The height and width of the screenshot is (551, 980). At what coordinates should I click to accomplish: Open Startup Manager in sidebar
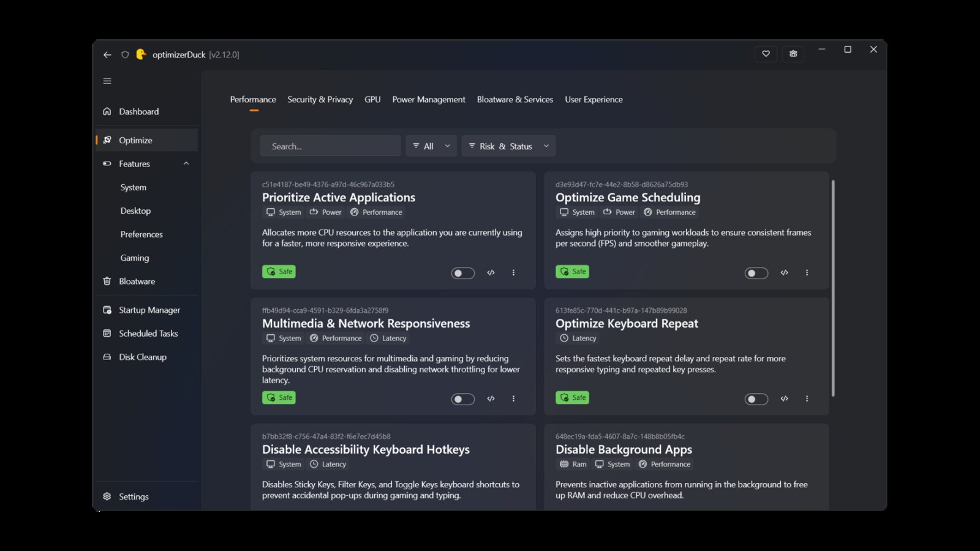(x=147, y=310)
